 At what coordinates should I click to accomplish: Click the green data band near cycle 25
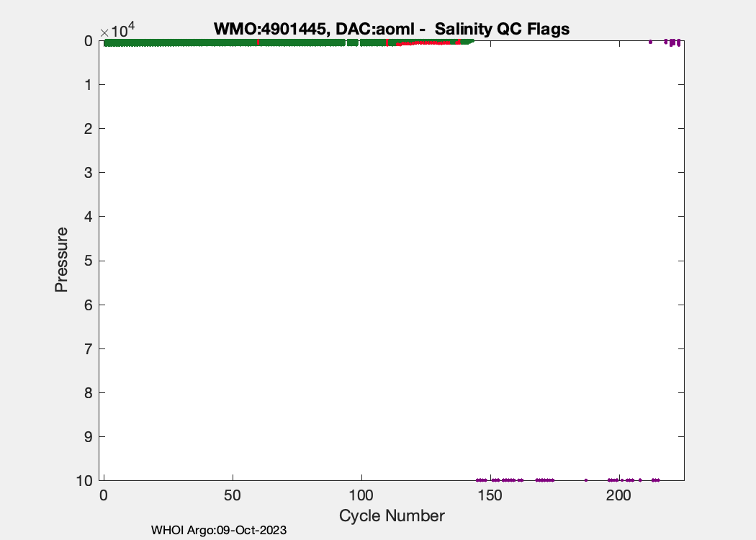(x=168, y=43)
